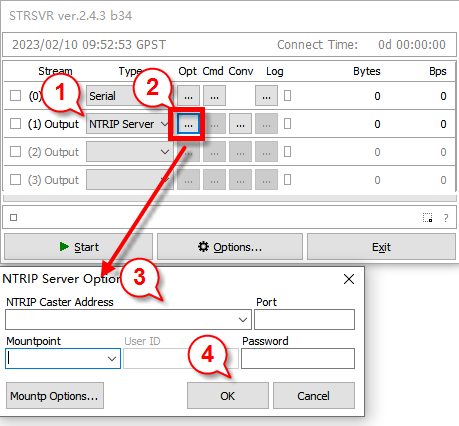Focus the Password input field

[x=298, y=359]
